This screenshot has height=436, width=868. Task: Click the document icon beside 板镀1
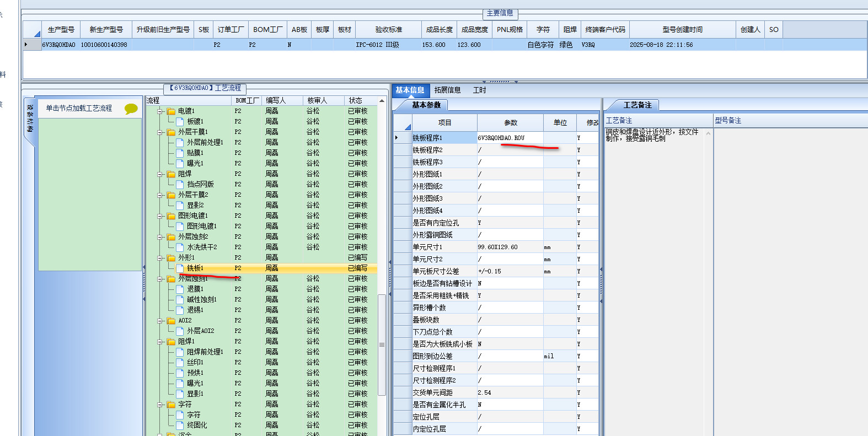tap(180, 121)
